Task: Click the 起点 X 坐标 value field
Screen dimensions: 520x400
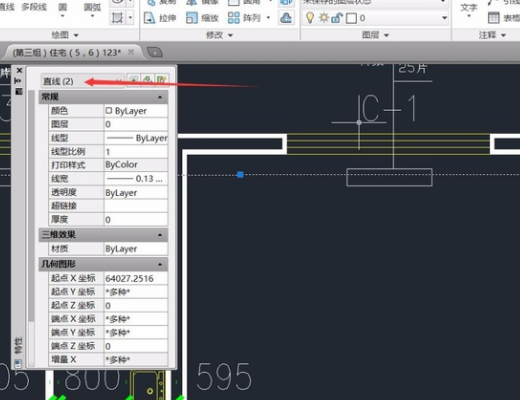Action: pyautogui.click(x=136, y=278)
